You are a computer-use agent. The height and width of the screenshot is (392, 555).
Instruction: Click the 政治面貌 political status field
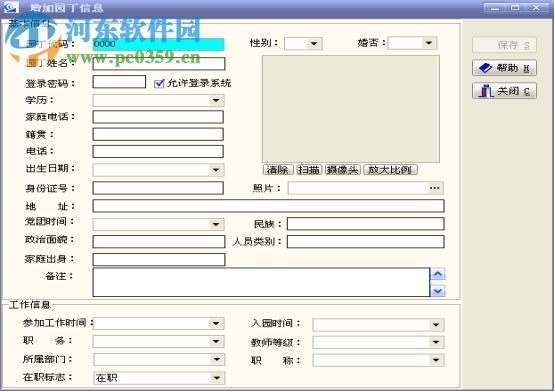click(159, 242)
